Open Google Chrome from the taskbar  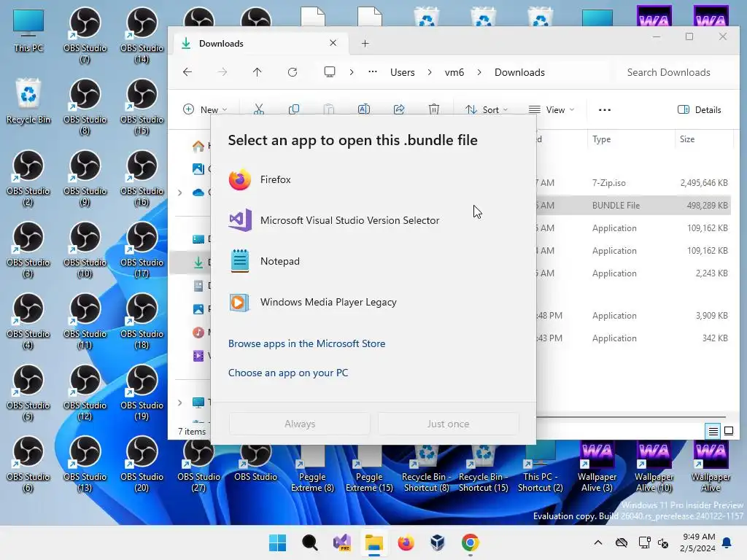tap(471, 542)
